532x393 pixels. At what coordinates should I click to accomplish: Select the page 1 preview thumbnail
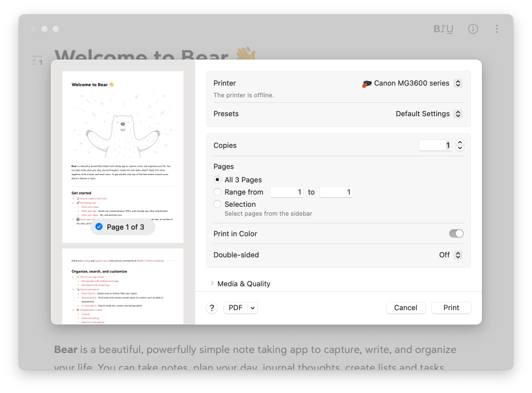point(123,157)
